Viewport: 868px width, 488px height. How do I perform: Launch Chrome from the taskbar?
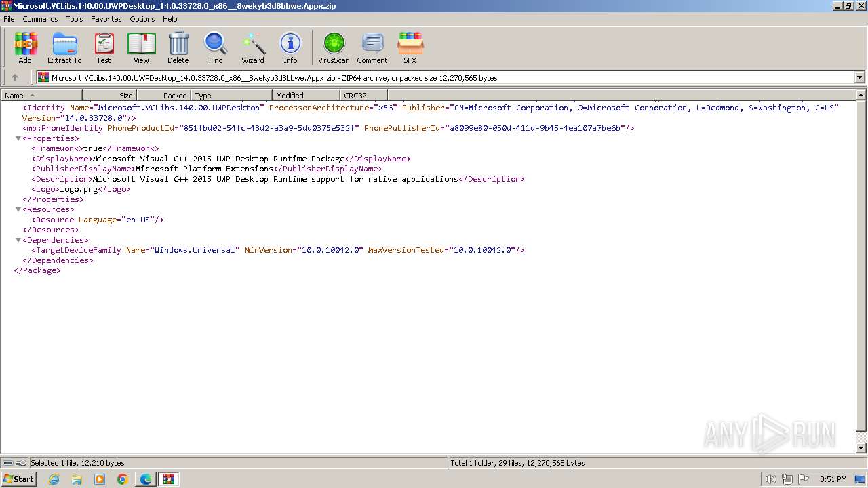tap(123, 479)
